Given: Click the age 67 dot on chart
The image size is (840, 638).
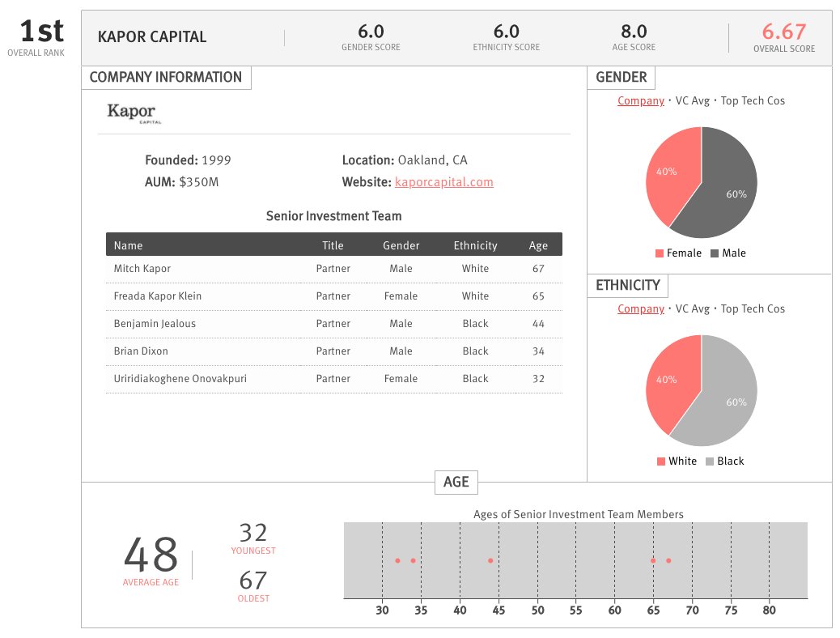Looking at the screenshot, I should coord(668,561).
